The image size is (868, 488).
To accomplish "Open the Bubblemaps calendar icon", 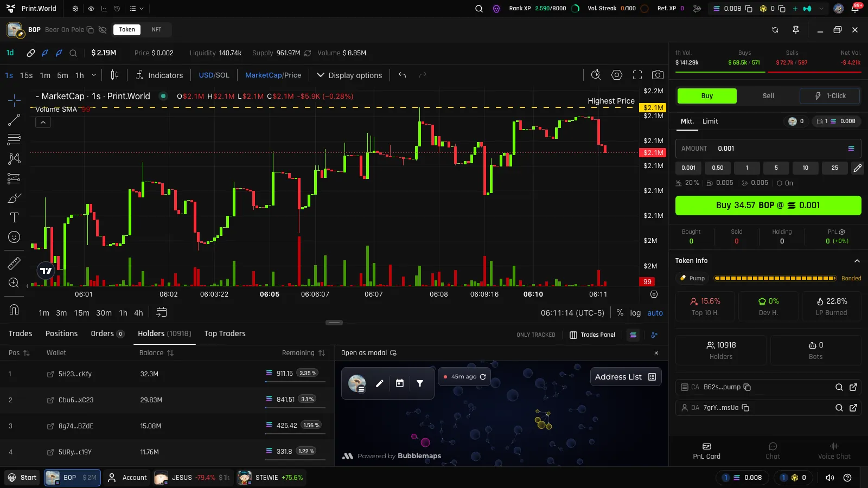I will coord(400,383).
